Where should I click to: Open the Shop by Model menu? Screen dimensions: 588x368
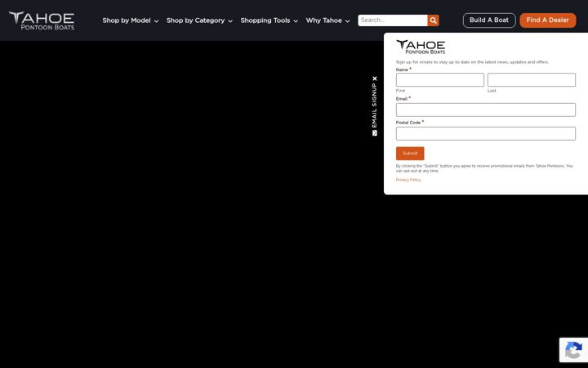pyautogui.click(x=127, y=20)
